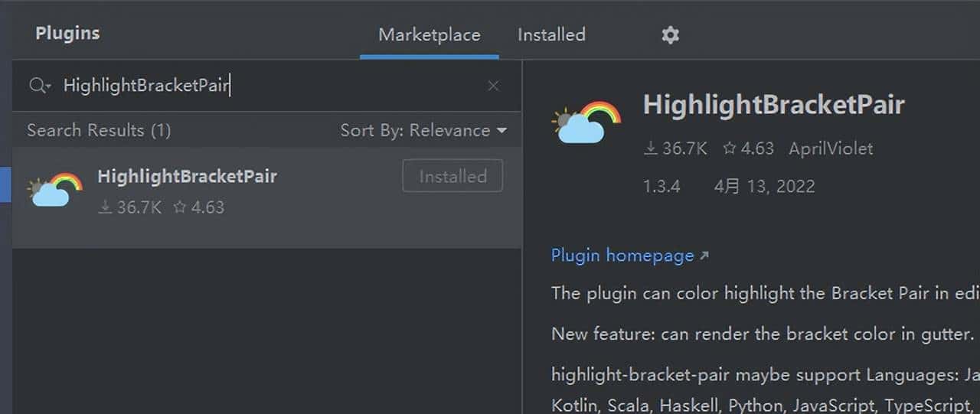Clear the search field with X

coord(493,86)
